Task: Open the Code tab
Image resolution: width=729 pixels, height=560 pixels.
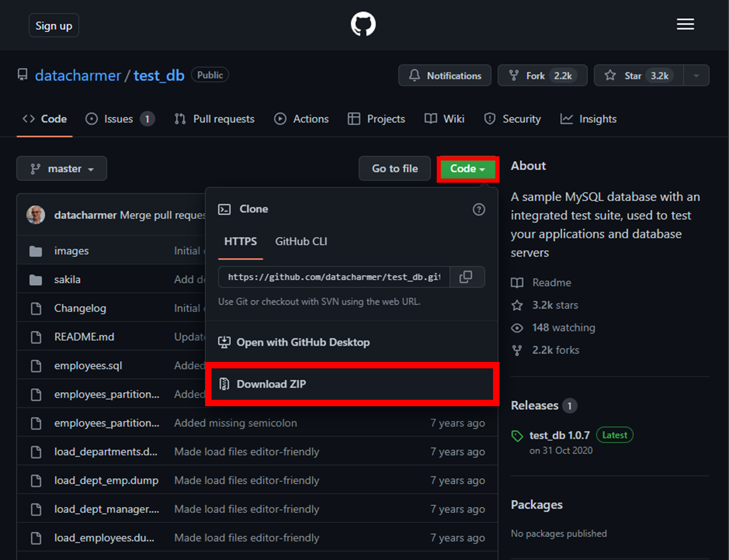Action: (45, 119)
